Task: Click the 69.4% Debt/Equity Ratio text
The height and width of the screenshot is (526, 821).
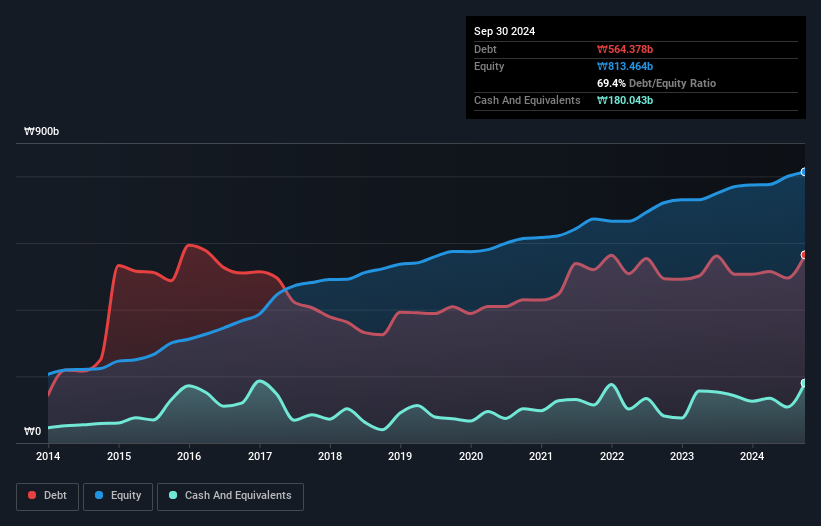Action: click(x=656, y=83)
